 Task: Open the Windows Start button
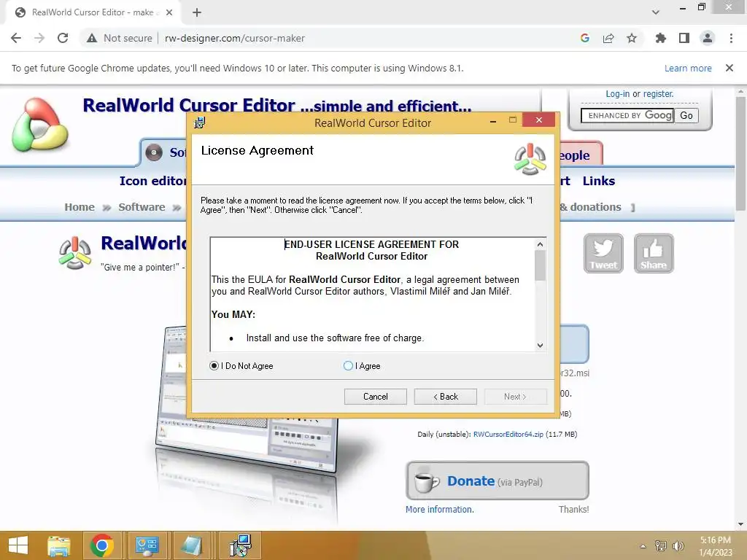click(18, 545)
